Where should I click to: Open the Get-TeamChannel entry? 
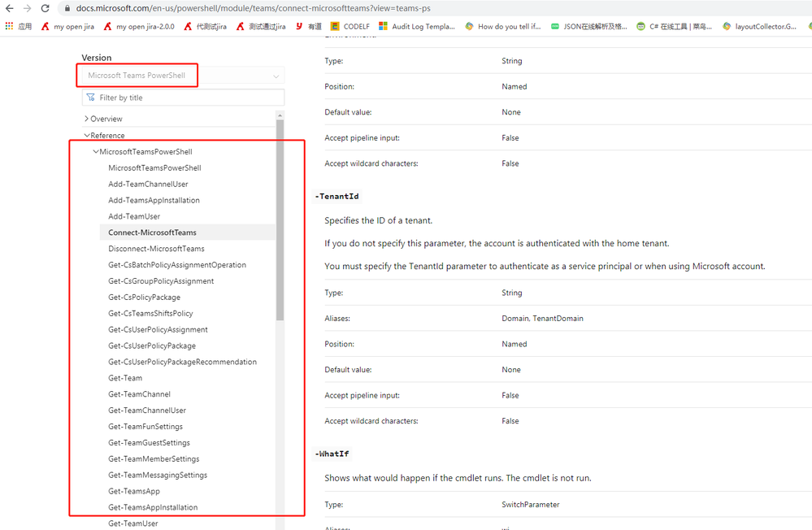(x=139, y=394)
